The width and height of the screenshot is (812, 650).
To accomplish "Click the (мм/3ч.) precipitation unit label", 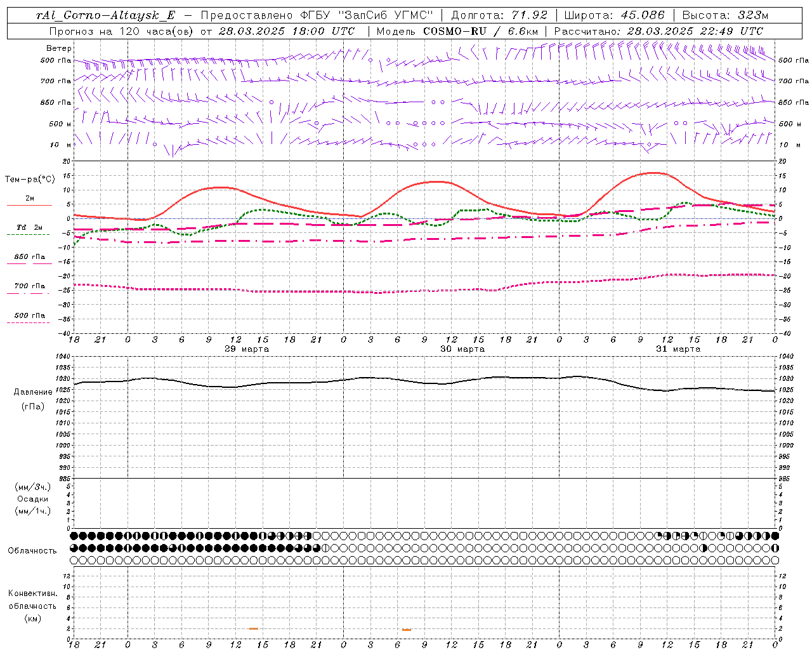I will (x=33, y=487).
